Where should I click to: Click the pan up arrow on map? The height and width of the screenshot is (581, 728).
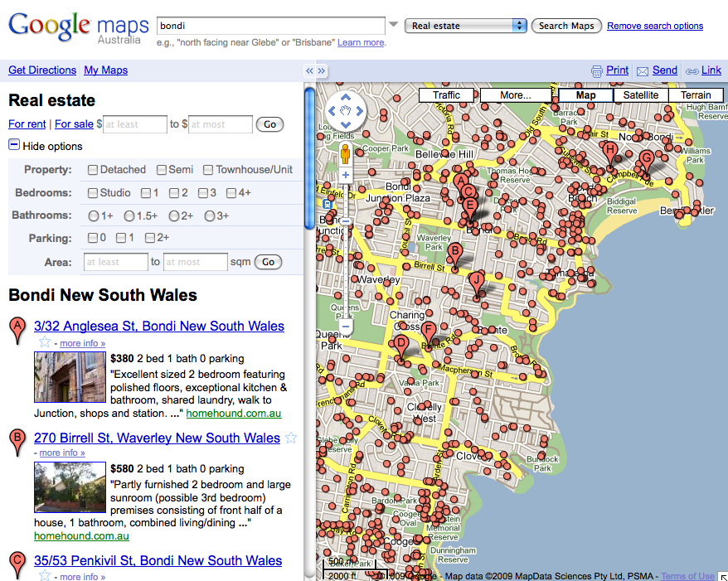pos(346,98)
